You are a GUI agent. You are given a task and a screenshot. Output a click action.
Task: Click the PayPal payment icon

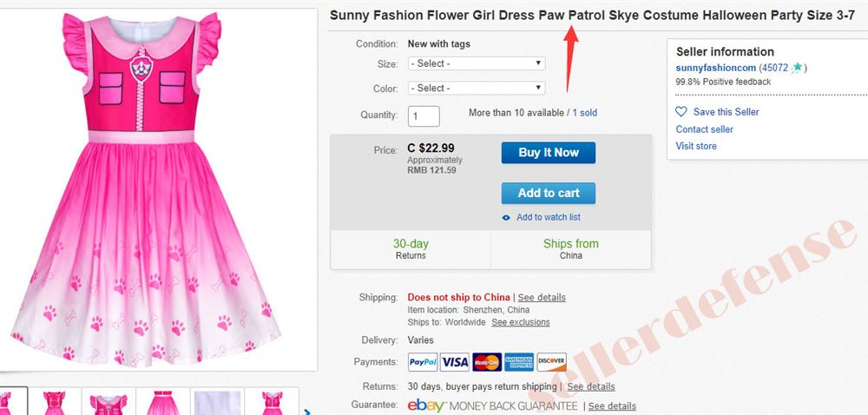423,362
